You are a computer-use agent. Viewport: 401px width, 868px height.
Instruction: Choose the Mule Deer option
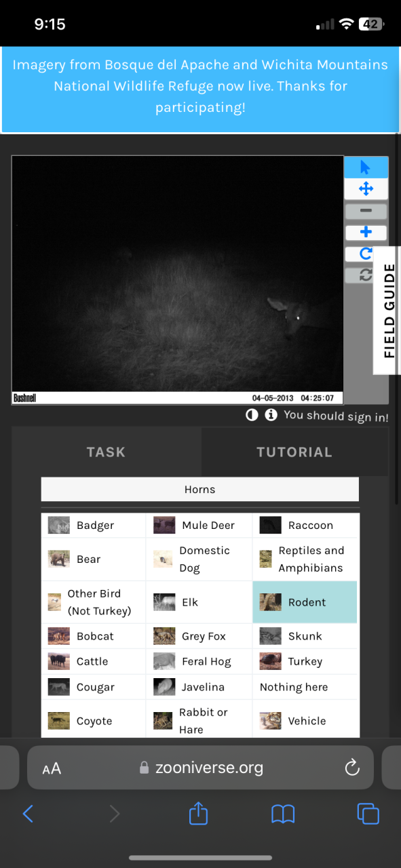[199, 526]
